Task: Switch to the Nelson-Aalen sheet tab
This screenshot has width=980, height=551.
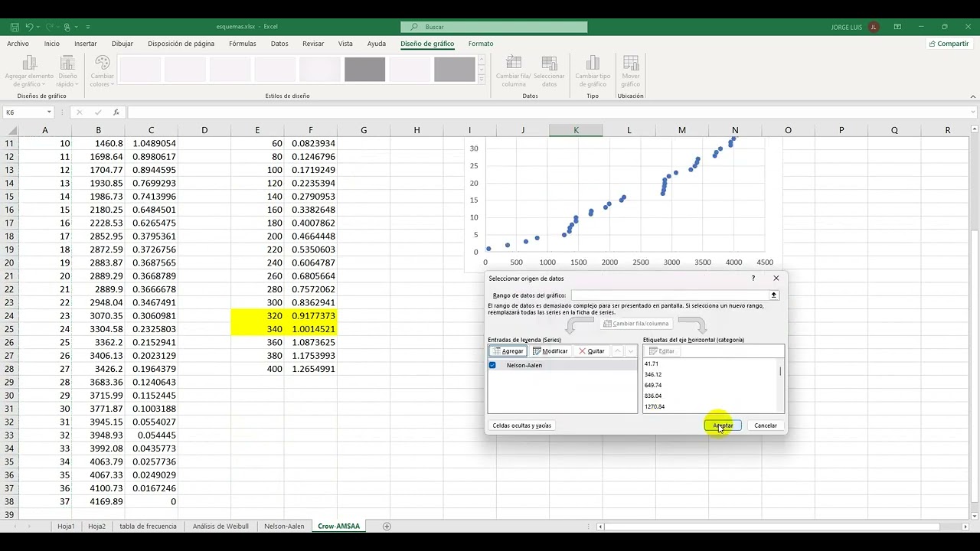Action: click(284, 526)
